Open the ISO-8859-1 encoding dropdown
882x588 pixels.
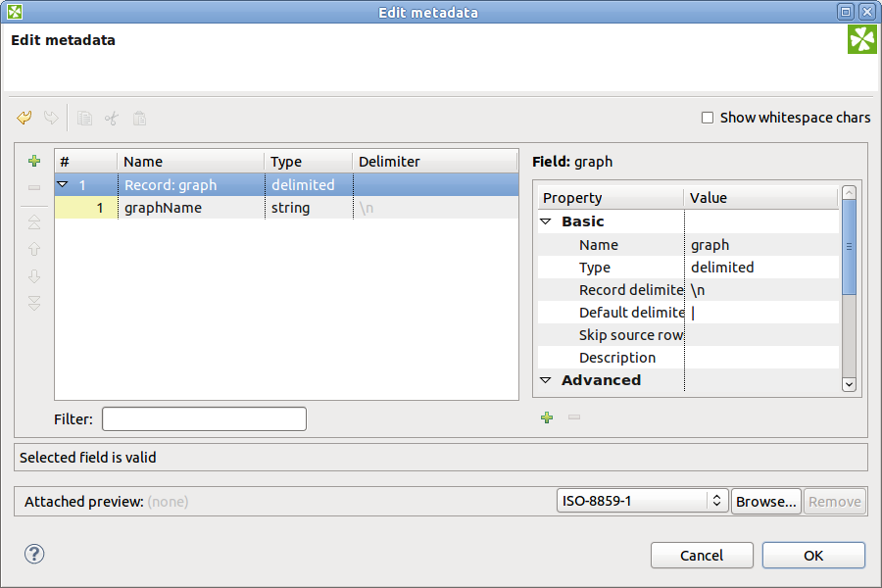pyautogui.click(x=642, y=501)
